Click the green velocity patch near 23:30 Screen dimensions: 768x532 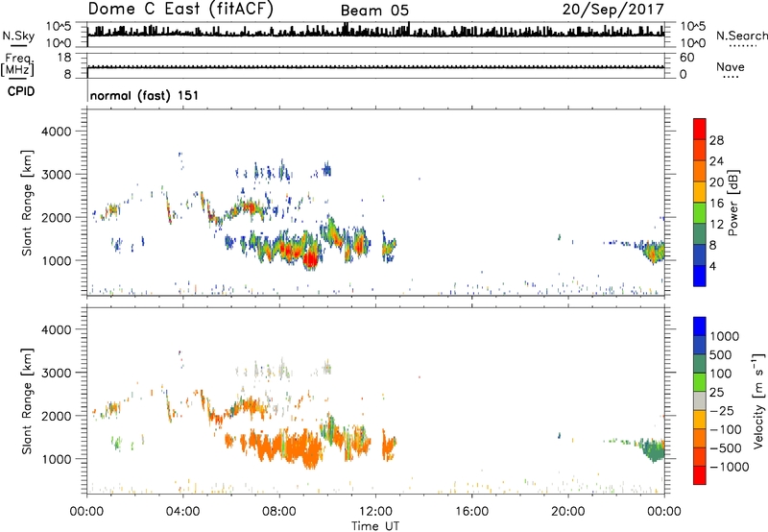(x=654, y=450)
